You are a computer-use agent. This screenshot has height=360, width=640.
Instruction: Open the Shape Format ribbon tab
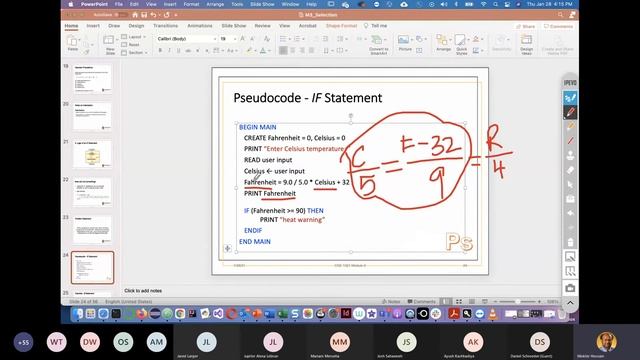click(341, 26)
